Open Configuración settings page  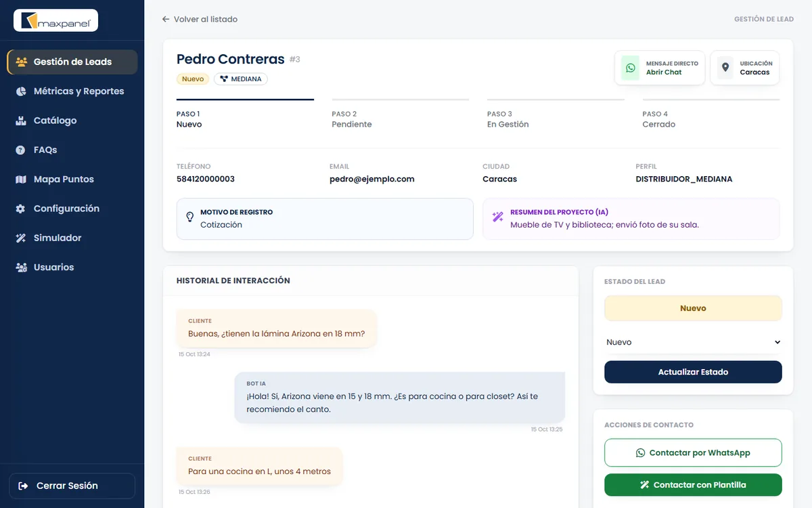72,209
